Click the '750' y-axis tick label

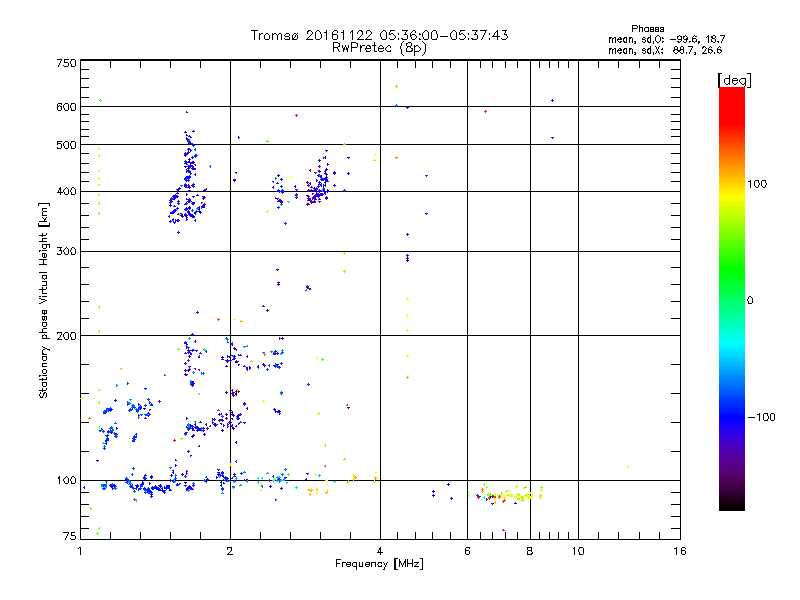point(66,63)
